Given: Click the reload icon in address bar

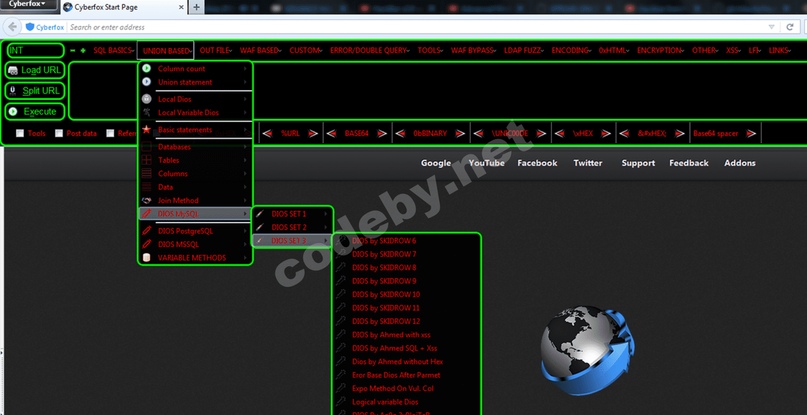Looking at the screenshot, I should [x=790, y=27].
